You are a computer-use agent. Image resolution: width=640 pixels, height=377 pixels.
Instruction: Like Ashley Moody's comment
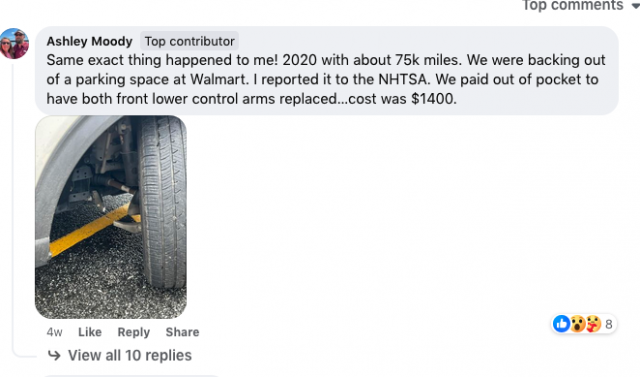90,332
